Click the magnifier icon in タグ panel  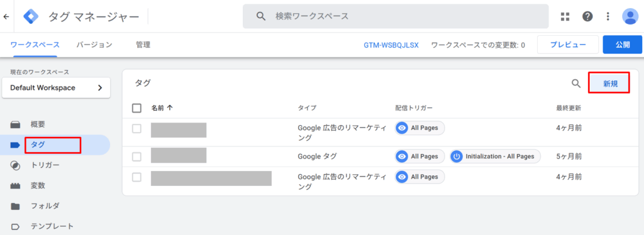click(x=576, y=84)
